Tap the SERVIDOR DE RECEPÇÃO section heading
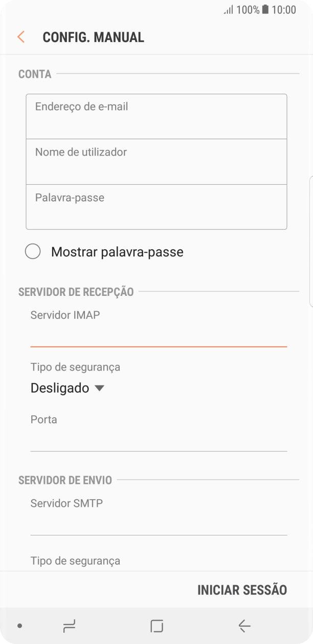The image size is (313, 644). 75,292
